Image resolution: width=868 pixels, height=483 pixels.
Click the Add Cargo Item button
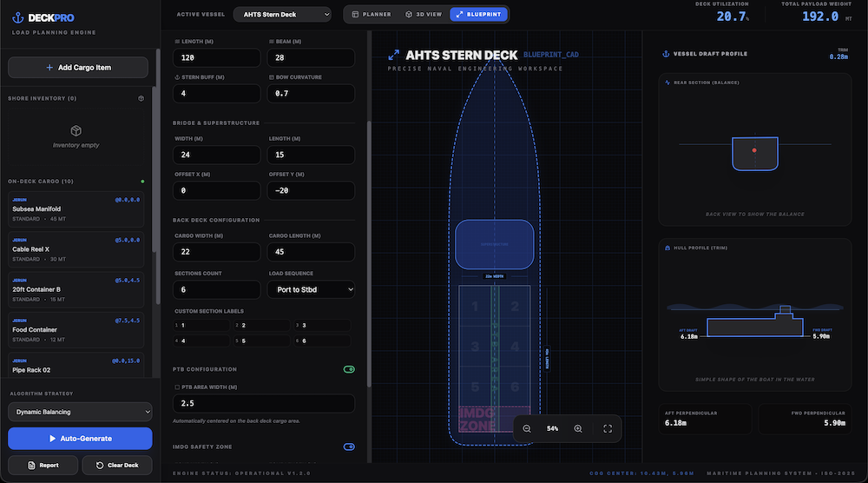78,68
